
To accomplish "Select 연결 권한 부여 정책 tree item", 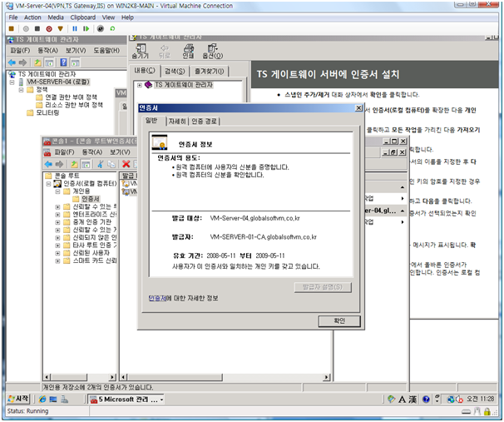I will (71, 97).
